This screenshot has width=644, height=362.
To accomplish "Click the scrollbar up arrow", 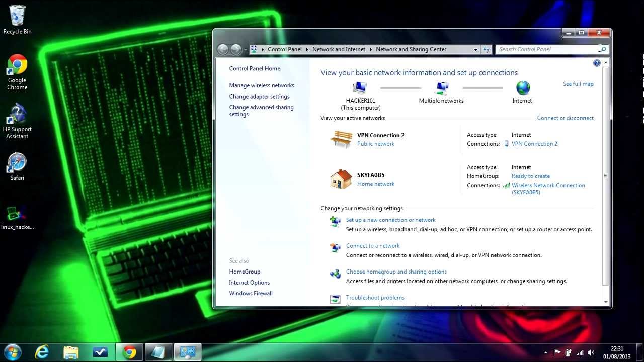I will tap(605, 63).
